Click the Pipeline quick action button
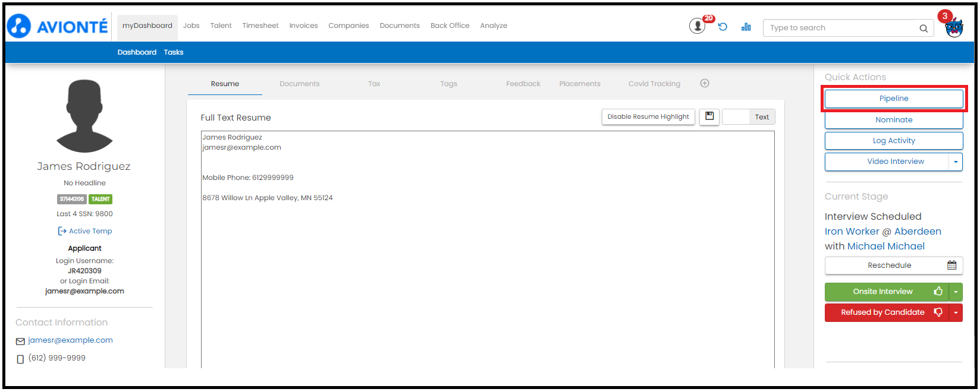The image size is (980, 392). tap(894, 99)
